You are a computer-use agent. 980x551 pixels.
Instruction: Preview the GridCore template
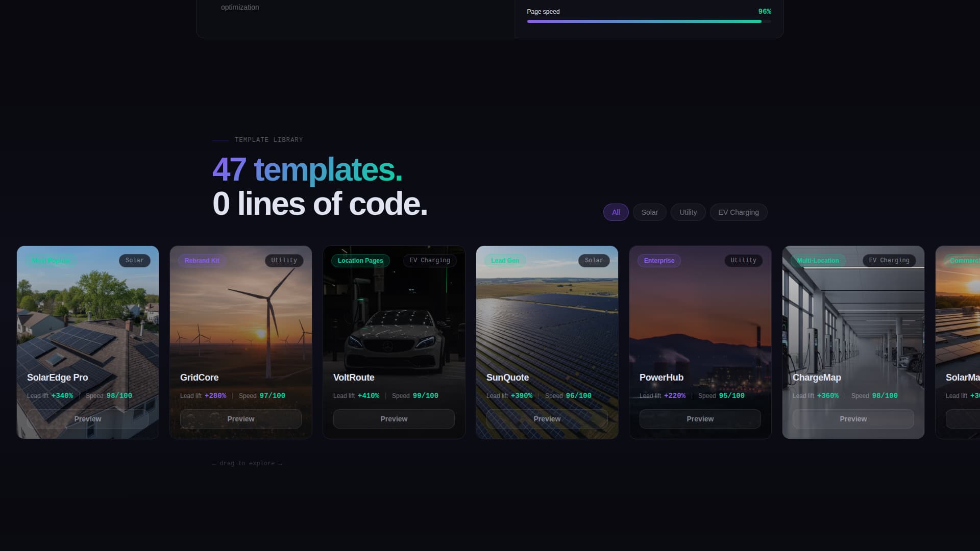[x=240, y=418]
